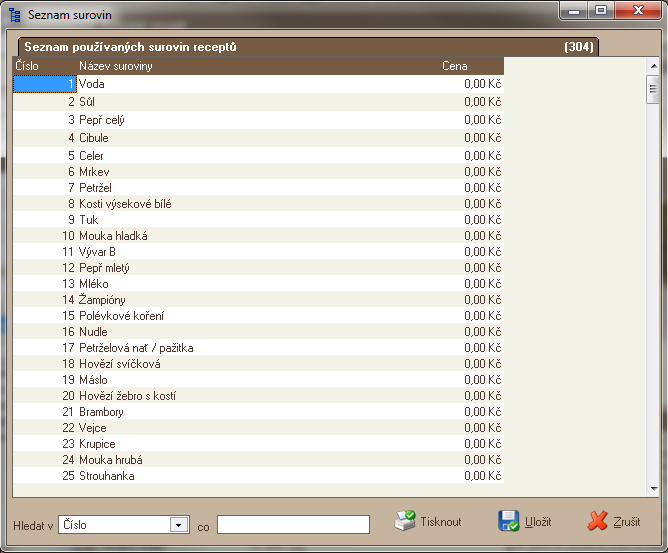Sort by the Číslo column header

[45, 66]
